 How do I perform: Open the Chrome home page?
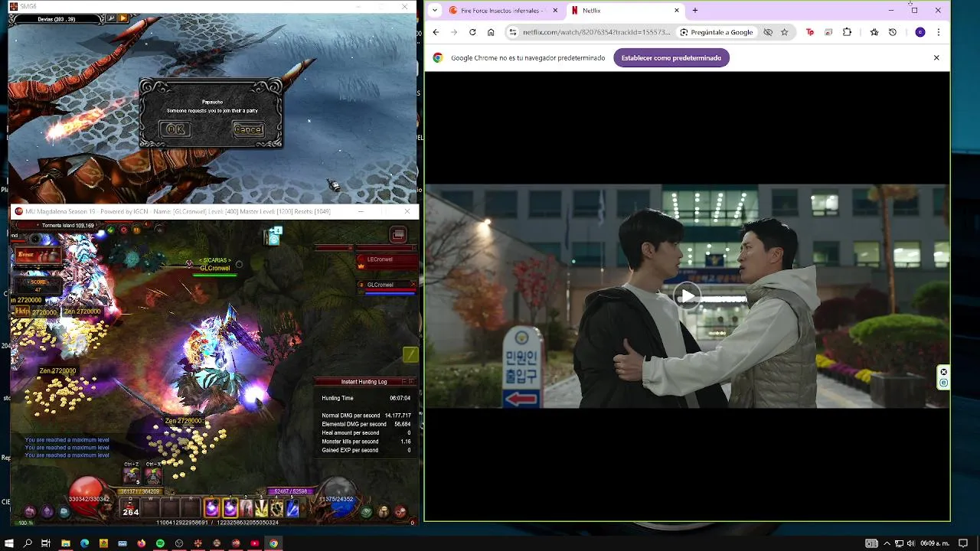click(491, 32)
